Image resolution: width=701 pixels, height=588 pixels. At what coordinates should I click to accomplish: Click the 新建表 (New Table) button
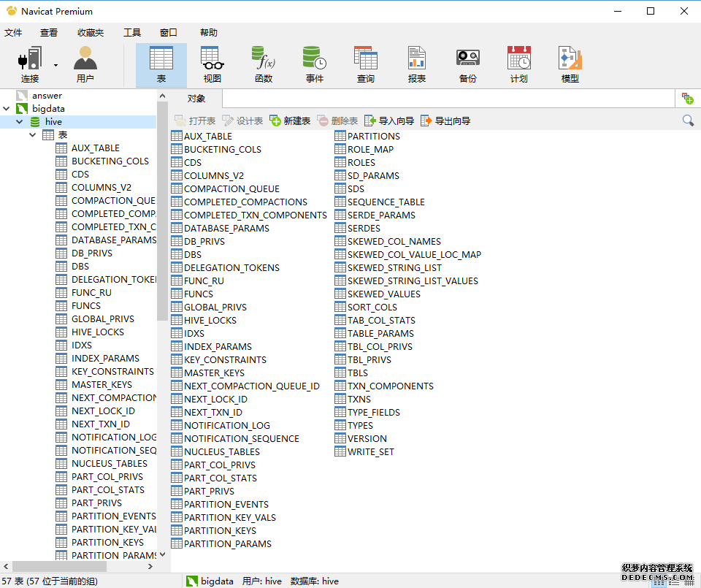[290, 121]
